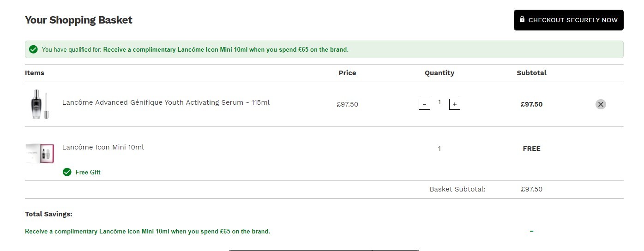Click the green checkmark in the qualification banner

[x=33, y=49]
